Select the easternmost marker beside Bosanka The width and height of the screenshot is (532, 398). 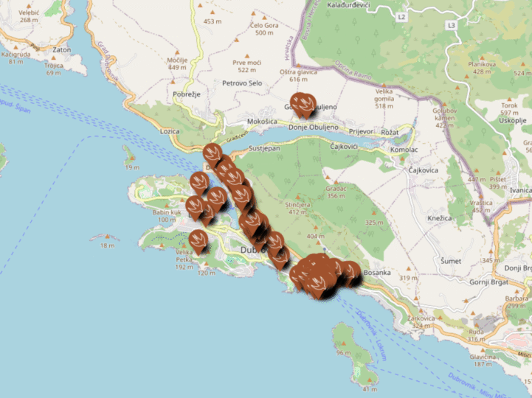pos(350,272)
